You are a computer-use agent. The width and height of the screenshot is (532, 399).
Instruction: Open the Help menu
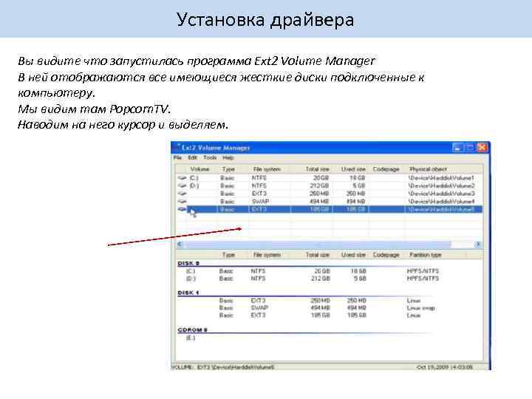228,158
